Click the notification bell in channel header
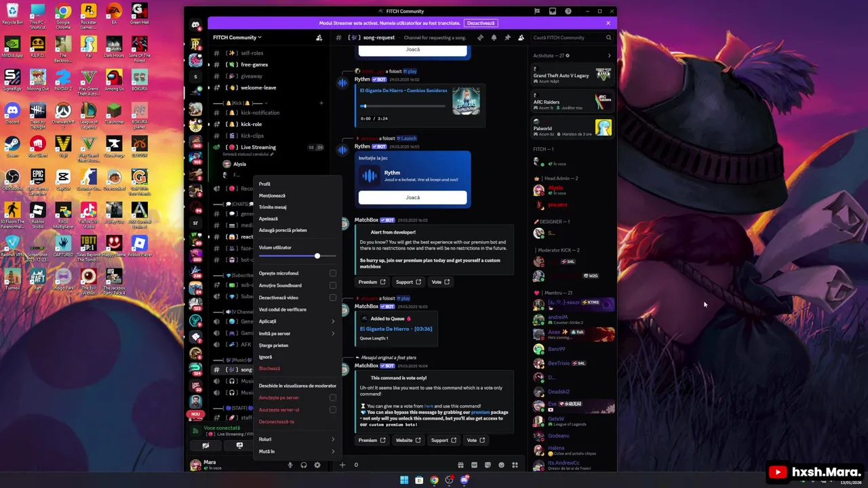Screen dimensions: 868x488 (x=494, y=38)
